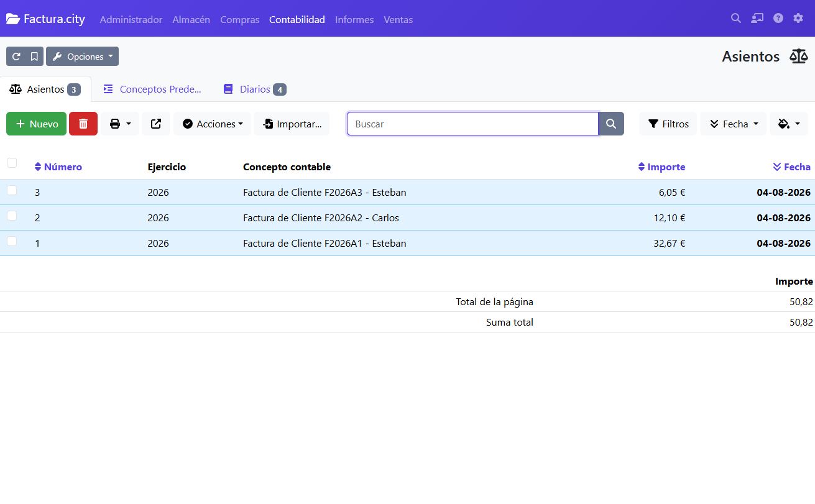This screenshot has height=504, width=815.
Task: Open the Opciones dropdown
Action: [83, 57]
